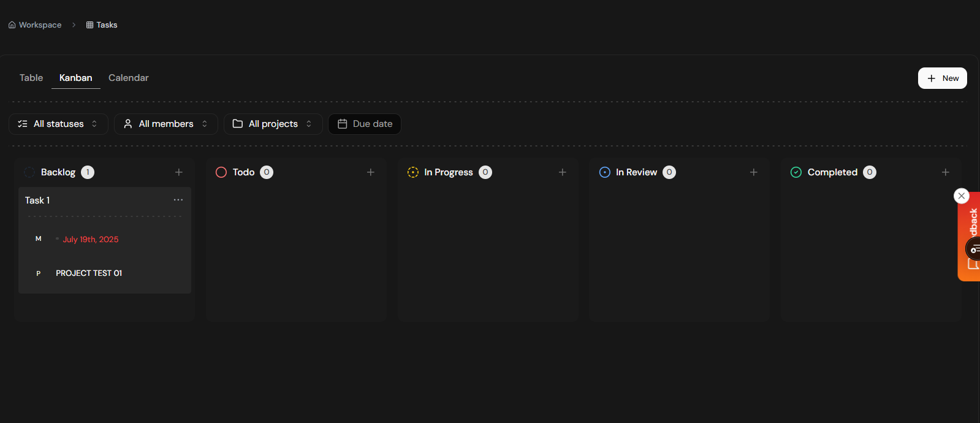Add a task to the Backlog column
The width and height of the screenshot is (980, 423).
(x=179, y=172)
